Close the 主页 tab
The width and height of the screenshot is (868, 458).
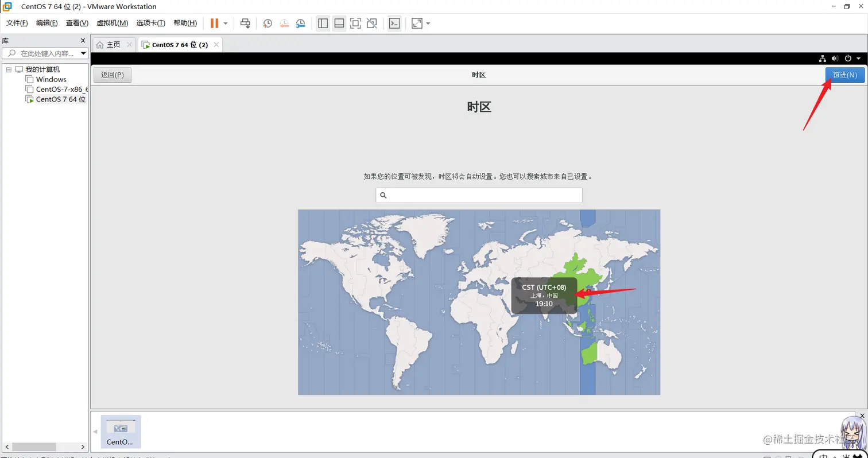(129, 44)
